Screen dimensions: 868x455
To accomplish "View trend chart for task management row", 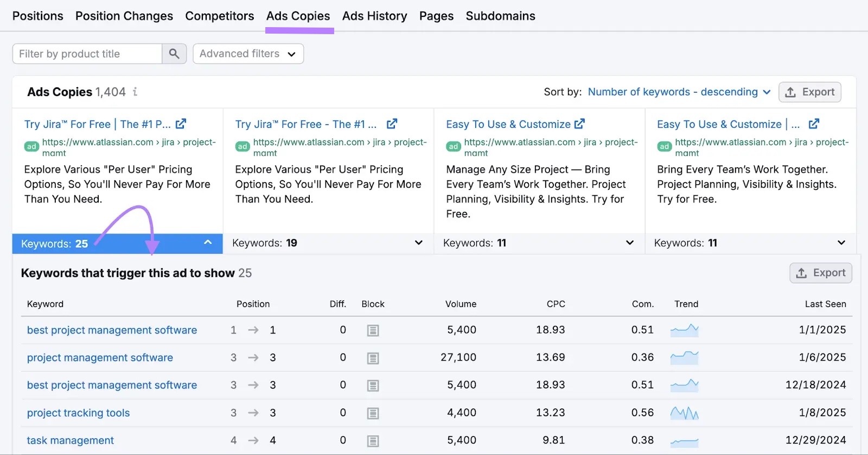I will tap(684, 441).
